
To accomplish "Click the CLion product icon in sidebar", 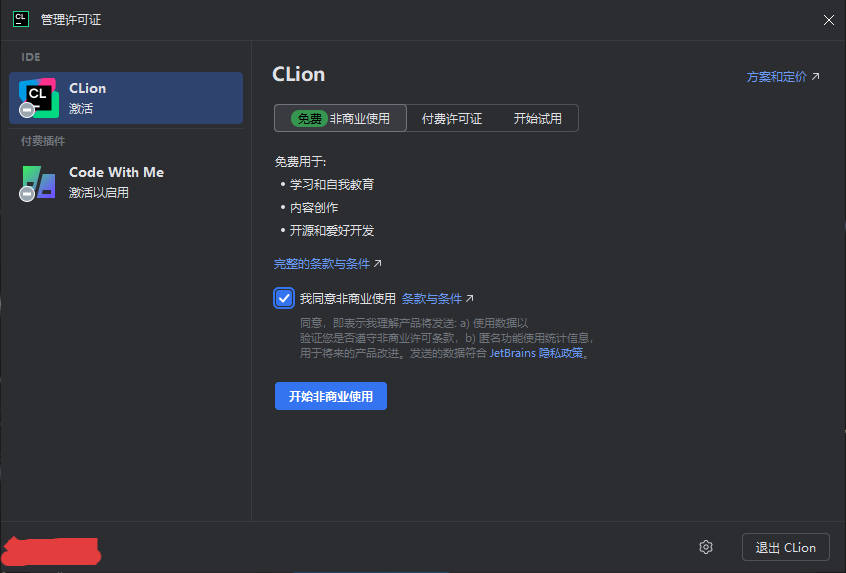I will pyautogui.click(x=38, y=98).
